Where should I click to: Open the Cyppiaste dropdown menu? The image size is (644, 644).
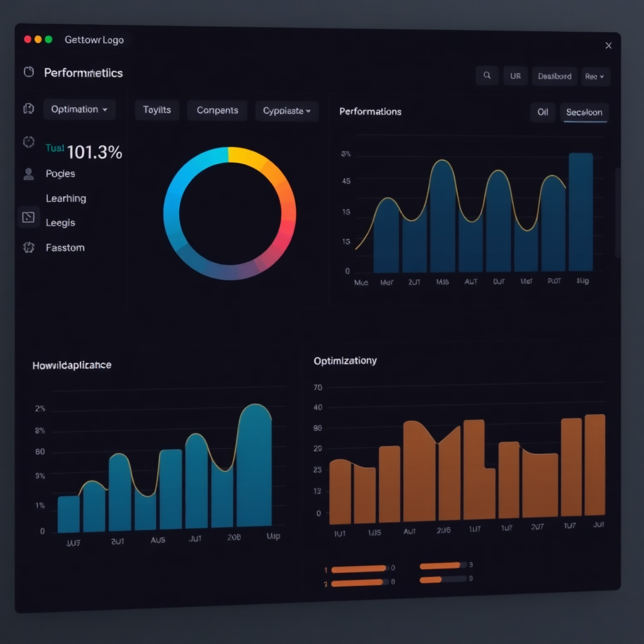[x=287, y=111]
